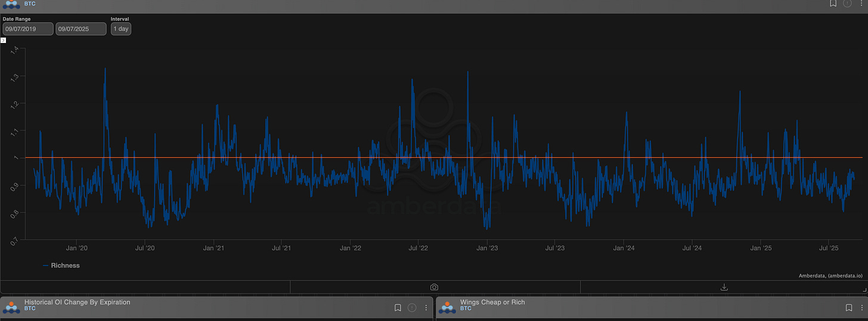
Task: Click x-axis label Jan '25
Action: [761, 248]
